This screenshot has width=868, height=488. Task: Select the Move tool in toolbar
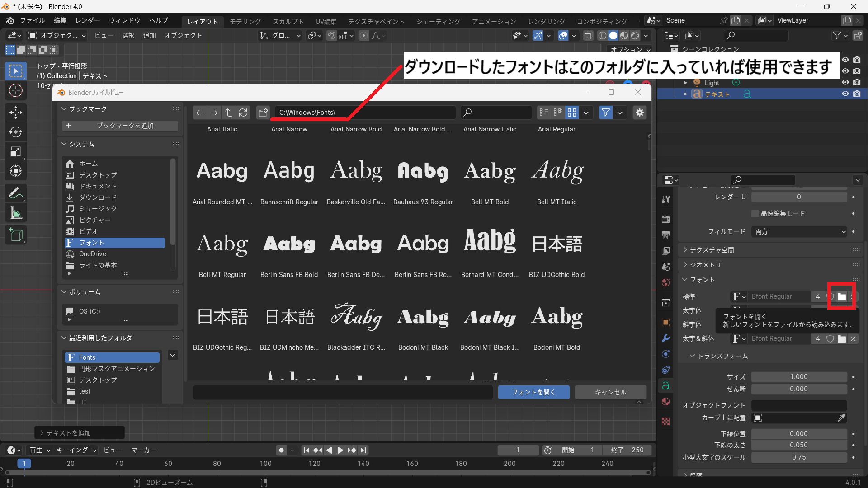tap(16, 112)
